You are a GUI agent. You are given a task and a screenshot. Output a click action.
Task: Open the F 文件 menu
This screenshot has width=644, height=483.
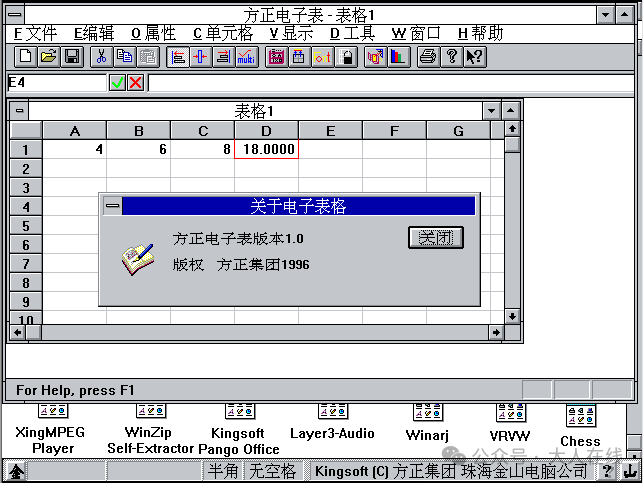click(35, 34)
